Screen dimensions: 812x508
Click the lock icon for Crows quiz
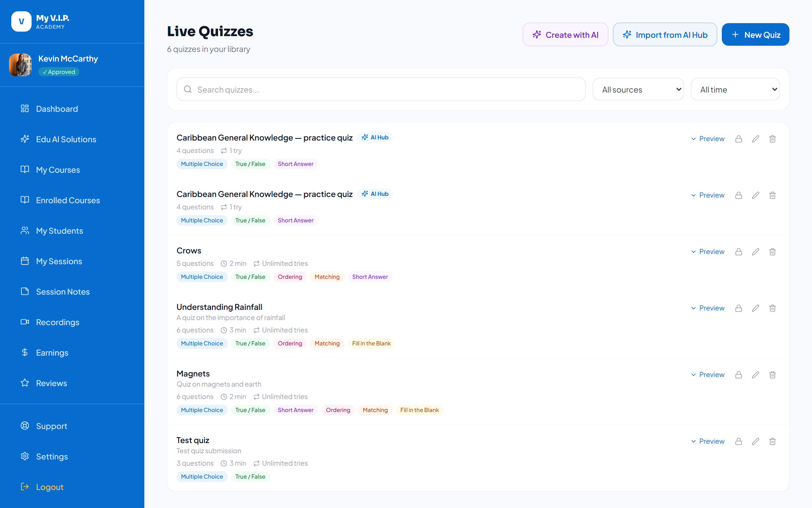coord(738,252)
